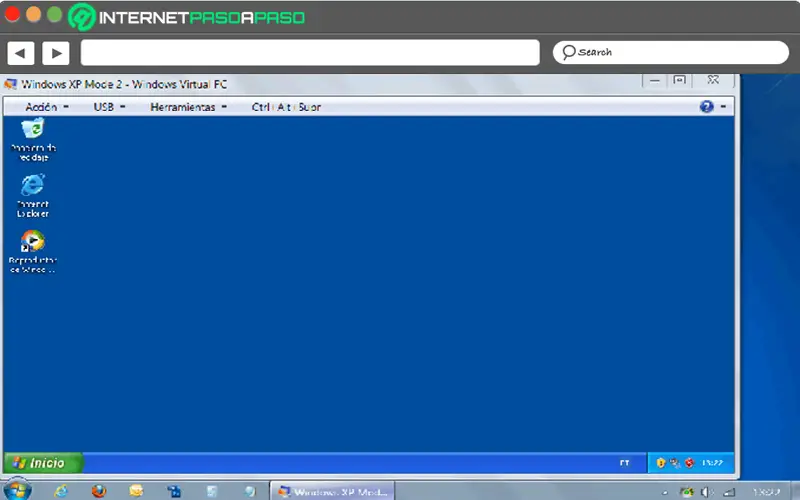
Task: Click the green tray icon on host taskbar
Action: click(687, 492)
